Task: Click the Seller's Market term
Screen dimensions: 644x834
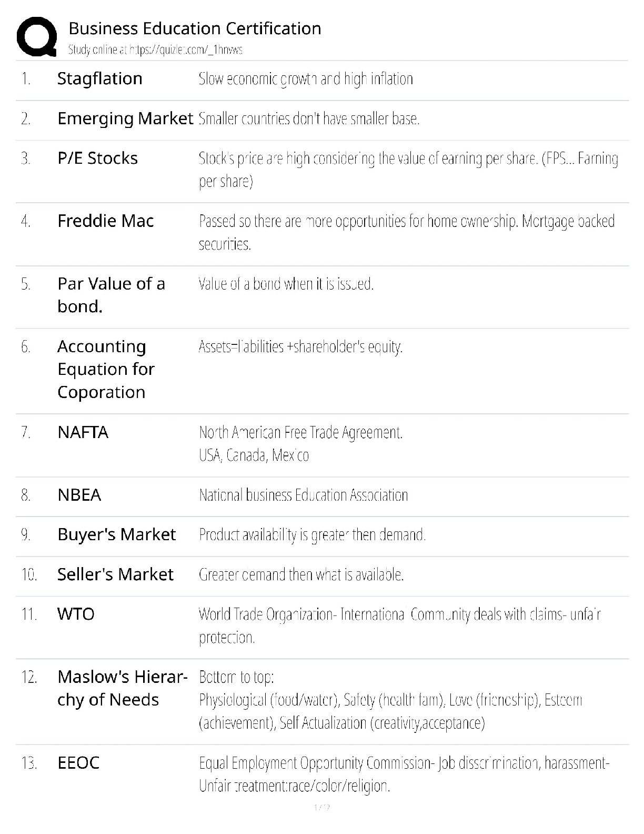Action: 115,574
